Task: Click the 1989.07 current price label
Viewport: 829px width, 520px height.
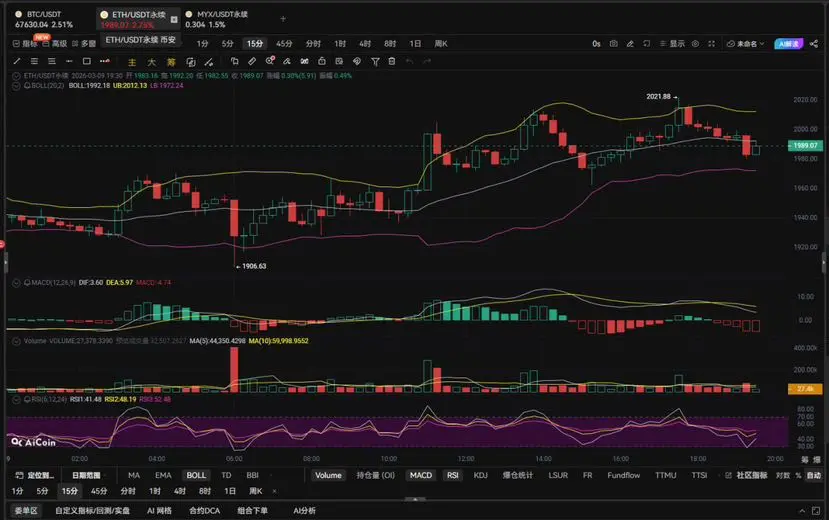Action: [805, 145]
